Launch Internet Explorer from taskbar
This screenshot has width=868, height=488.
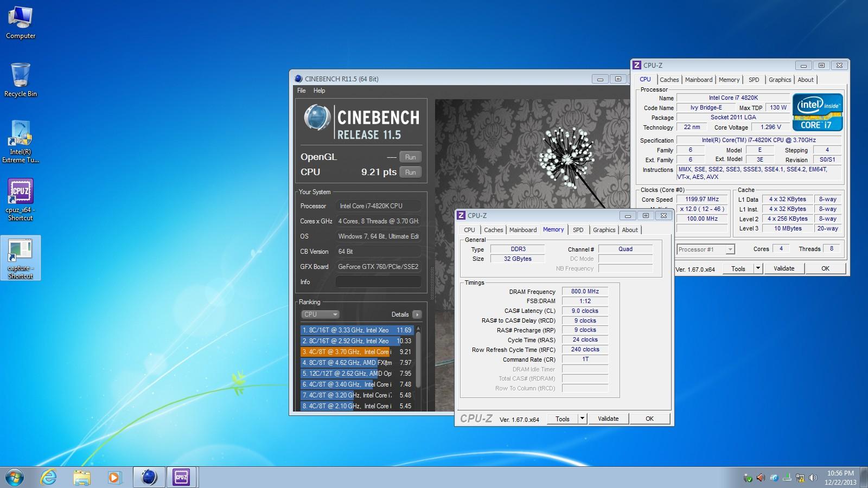pos(49,477)
